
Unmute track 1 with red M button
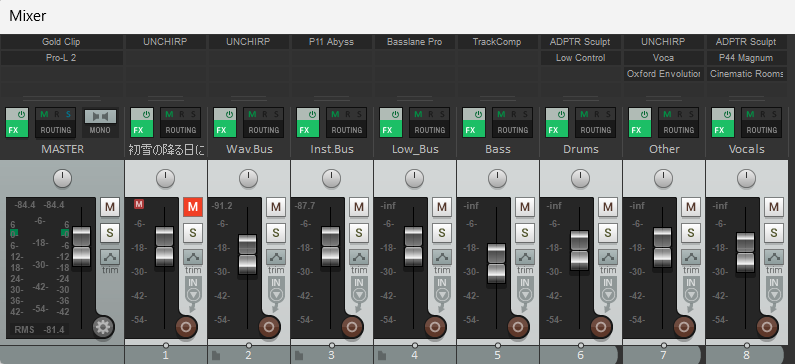pos(193,206)
